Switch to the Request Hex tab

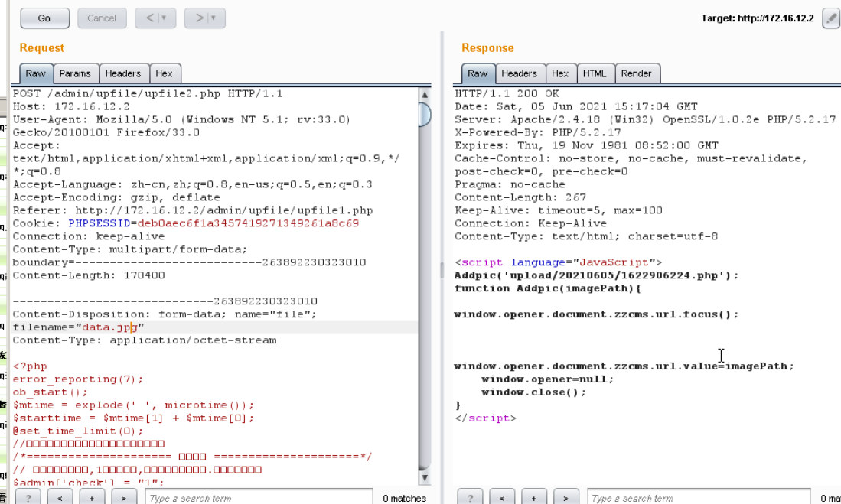tap(164, 73)
